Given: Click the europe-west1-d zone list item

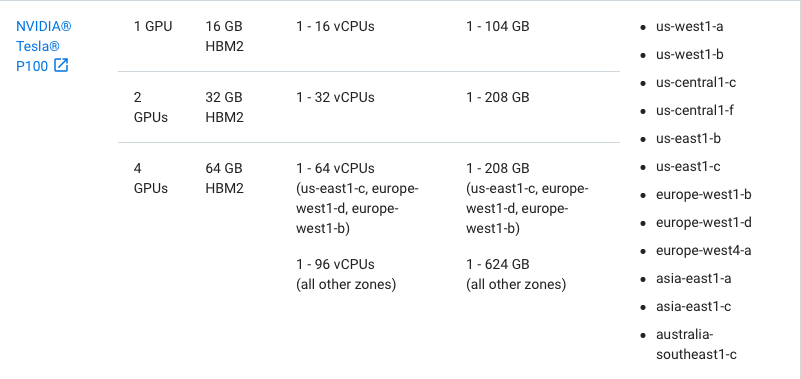Looking at the screenshot, I should [703, 223].
